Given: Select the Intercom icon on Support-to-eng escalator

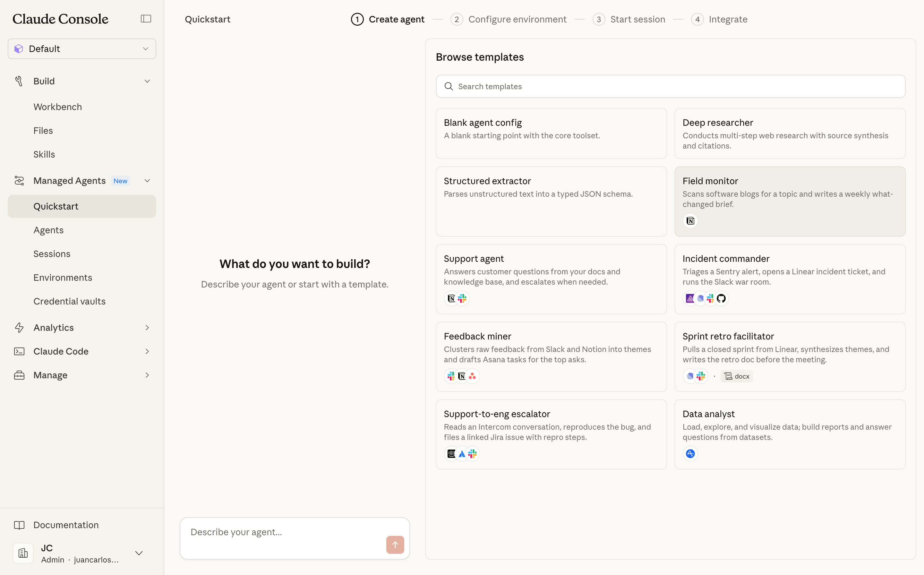Looking at the screenshot, I should 451,453.
